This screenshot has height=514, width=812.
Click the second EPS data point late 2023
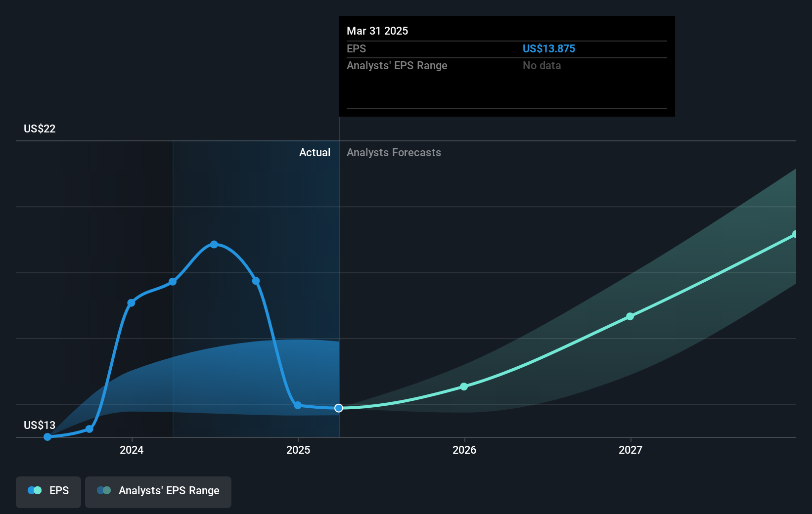click(90, 429)
